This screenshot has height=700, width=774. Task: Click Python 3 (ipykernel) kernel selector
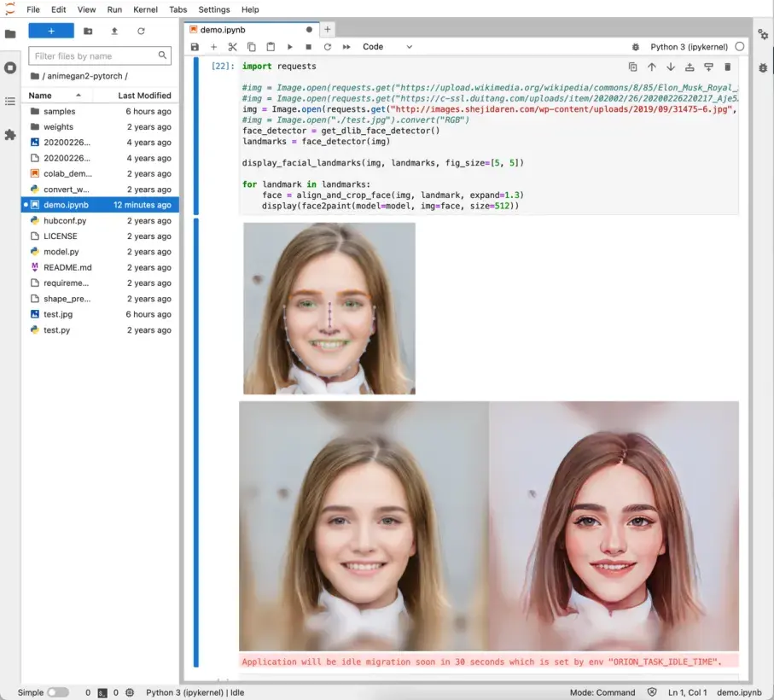pyautogui.click(x=689, y=47)
